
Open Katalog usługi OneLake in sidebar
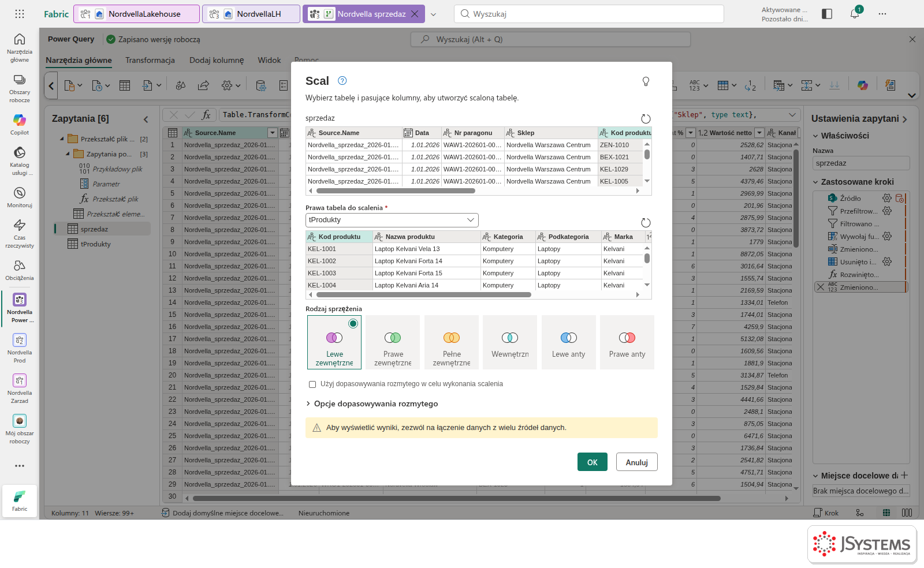pyautogui.click(x=20, y=160)
